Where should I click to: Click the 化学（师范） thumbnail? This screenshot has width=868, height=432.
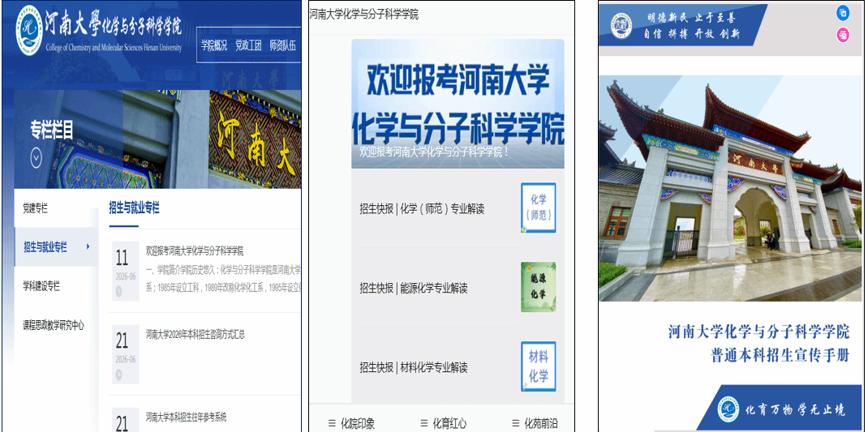coord(538,207)
